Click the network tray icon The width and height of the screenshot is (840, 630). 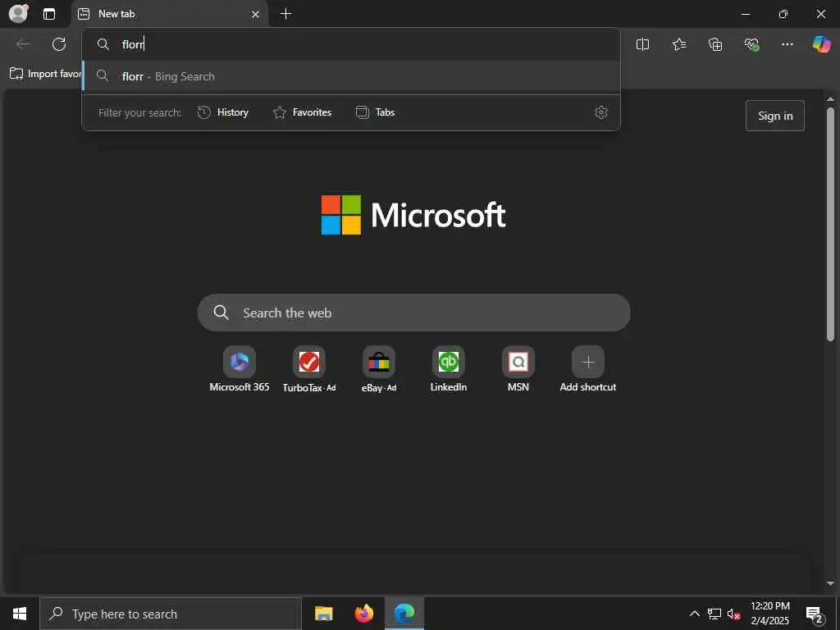click(714, 614)
